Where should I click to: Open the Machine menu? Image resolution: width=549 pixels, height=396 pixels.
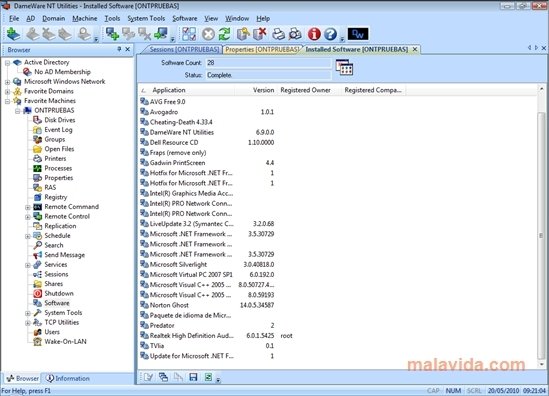click(x=85, y=19)
